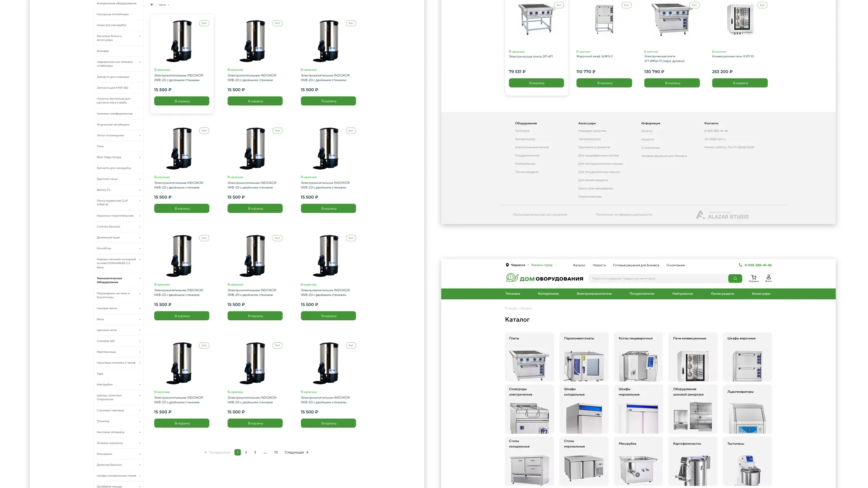Image resolution: width=868 pixels, height=488 pixels.
Task: Select Нейтральное in the green navigation bar
Action: click(x=682, y=294)
